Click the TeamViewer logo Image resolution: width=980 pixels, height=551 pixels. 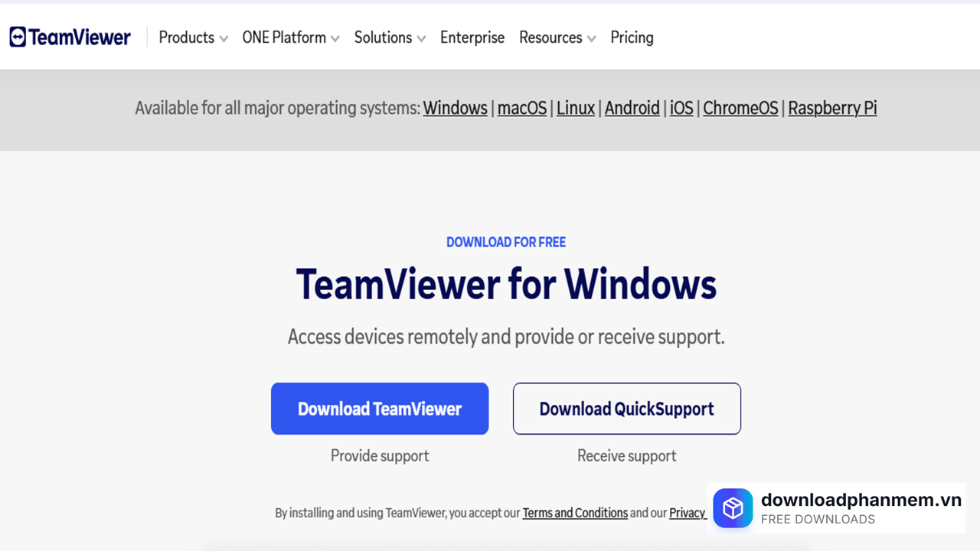[70, 37]
